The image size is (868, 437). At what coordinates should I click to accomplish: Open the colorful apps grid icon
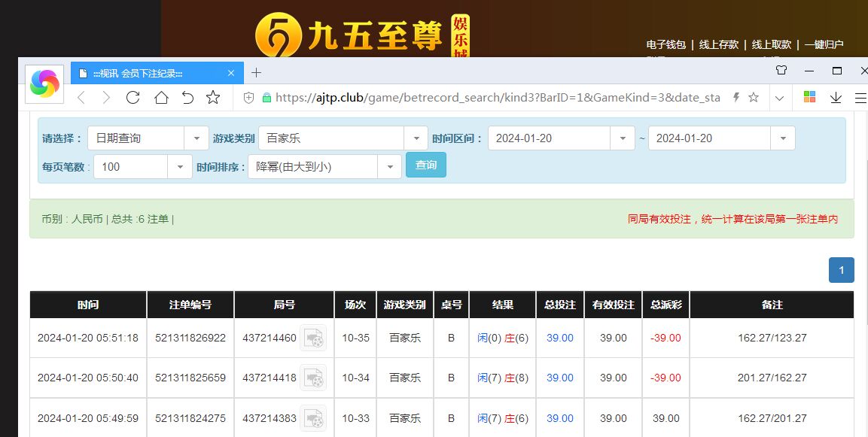[x=809, y=98]
